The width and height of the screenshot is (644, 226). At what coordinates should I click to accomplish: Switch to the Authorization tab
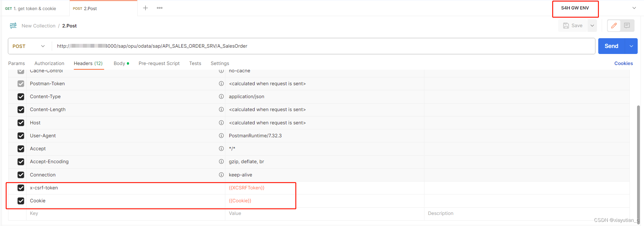click(x=49, y=63)
